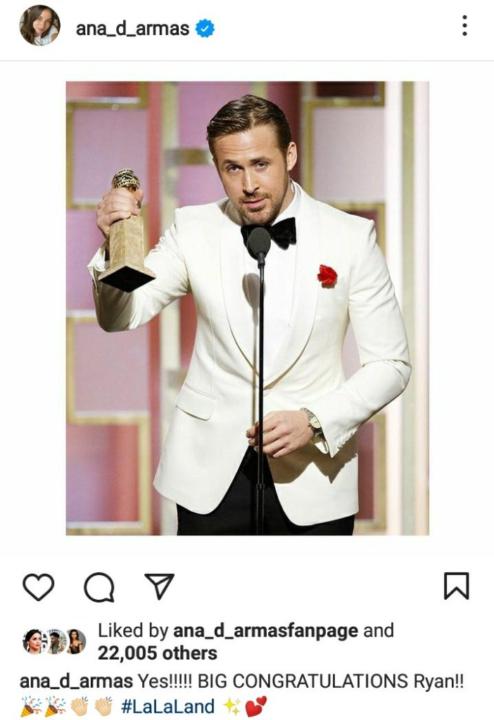This screenshot has width=494, height=720.
Task: Tap the second liker avatar thumbnail
Action: coord(55,641)
